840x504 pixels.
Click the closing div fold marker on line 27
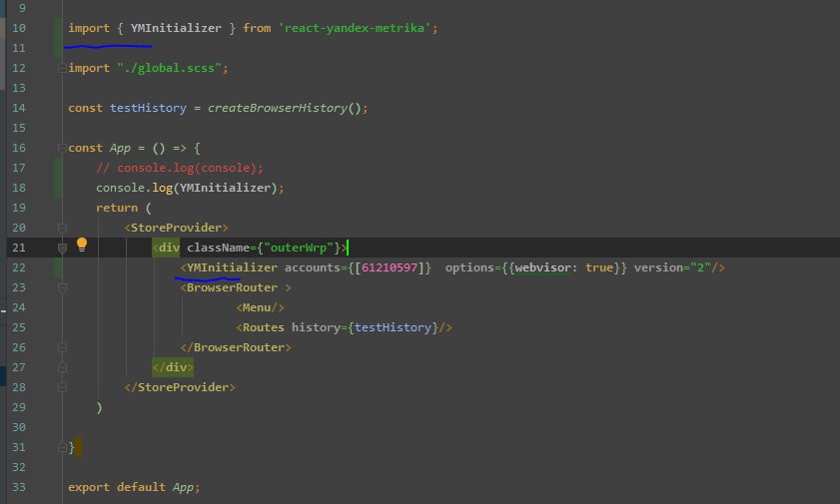[62, 367]
